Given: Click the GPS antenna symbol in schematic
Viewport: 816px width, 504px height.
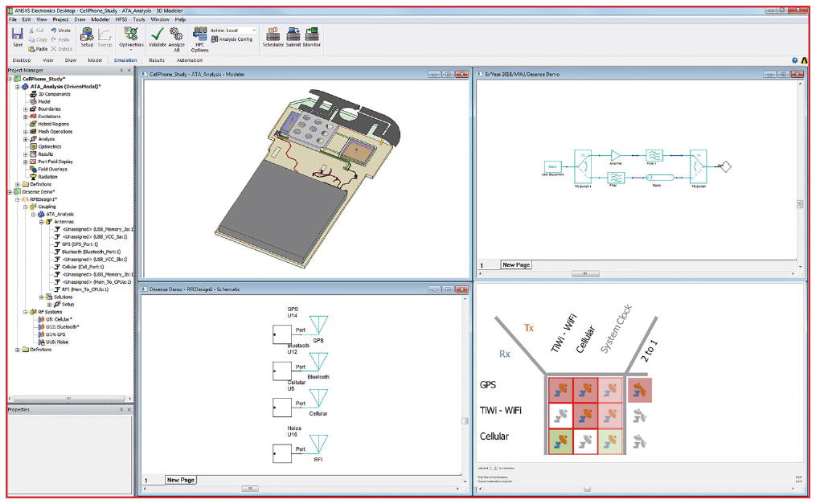Looking at the screenshot, I should coord(318,325).
